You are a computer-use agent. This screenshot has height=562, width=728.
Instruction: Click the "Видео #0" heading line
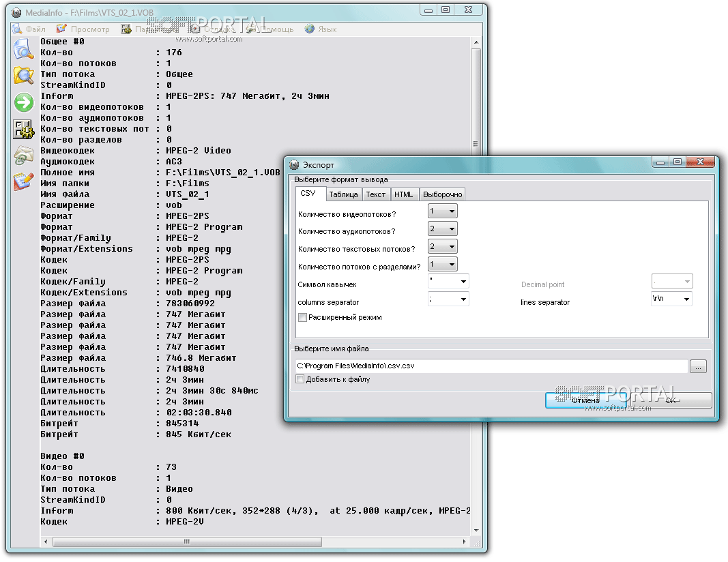[62, 456]
